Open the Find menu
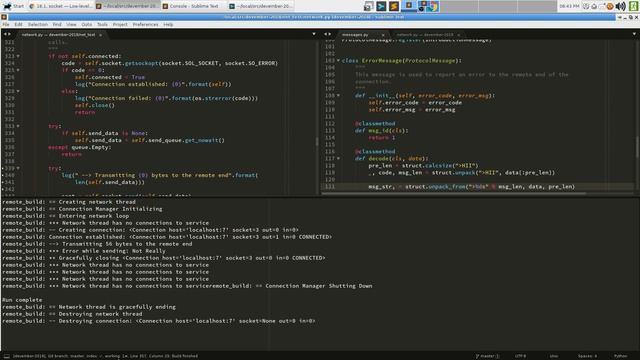Viewport: 640px width, 360px height. (x=57, y=24)
